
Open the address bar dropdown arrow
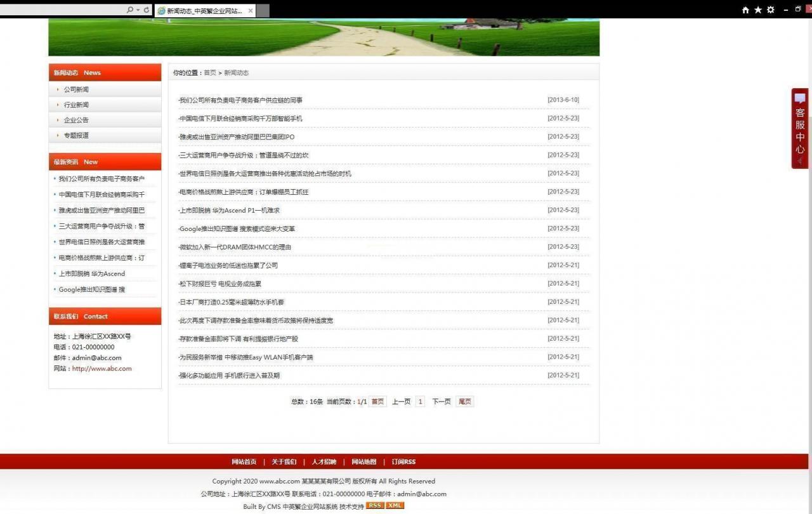[138, 10]
